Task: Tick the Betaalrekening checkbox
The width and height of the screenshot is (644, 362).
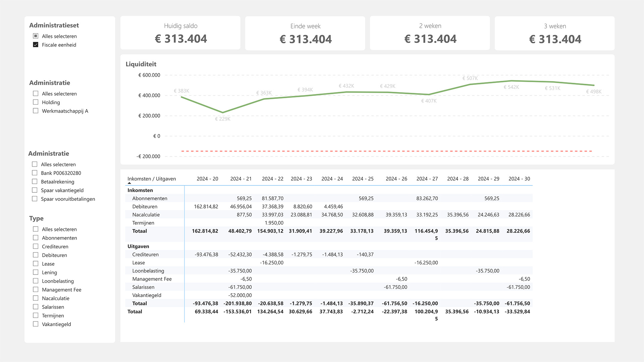Action: 35,182
